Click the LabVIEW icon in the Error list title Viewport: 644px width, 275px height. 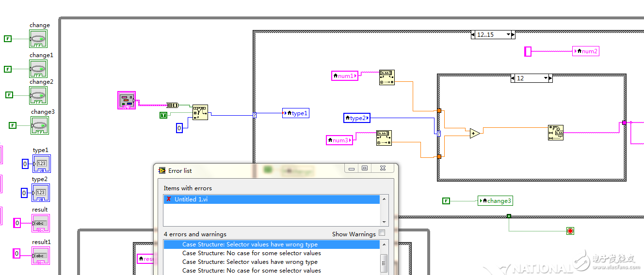pyautogui.click(x=161, y=170)
